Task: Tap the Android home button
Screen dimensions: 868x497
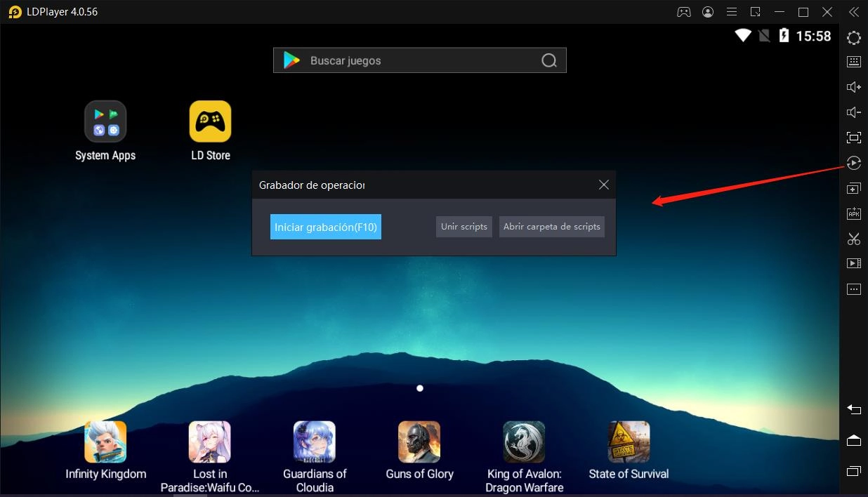Action: click(x=854, y=440)
